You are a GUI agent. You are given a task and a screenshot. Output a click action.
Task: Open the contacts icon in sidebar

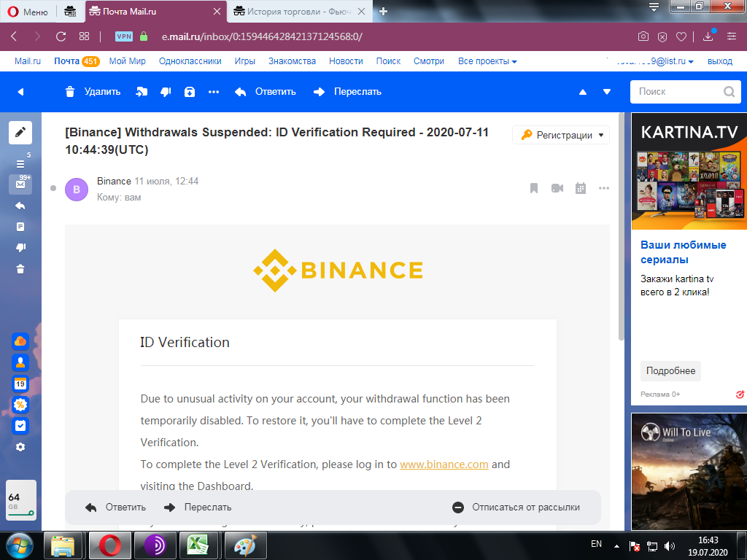point(20,362)
